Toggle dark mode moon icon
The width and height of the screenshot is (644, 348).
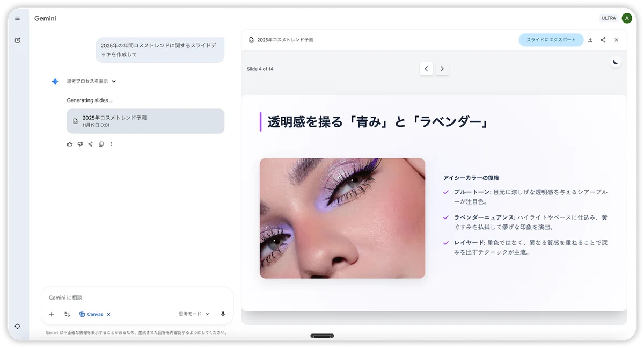click(x=616, y=62)
